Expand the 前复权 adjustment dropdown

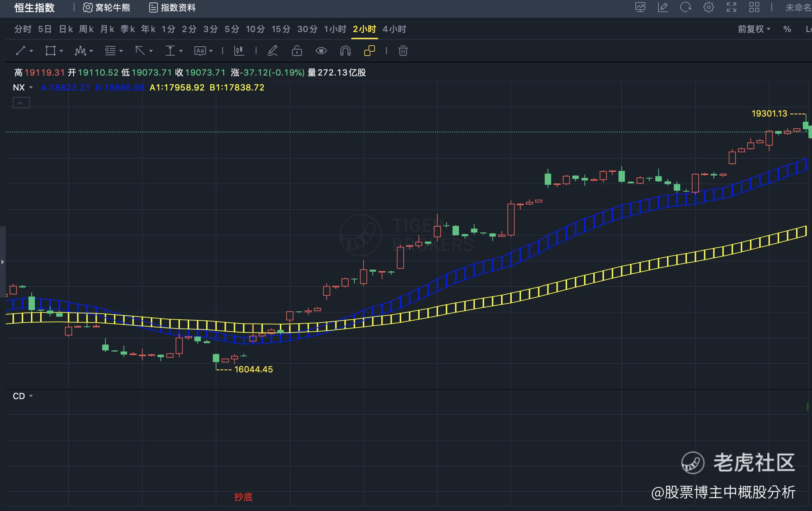click(x=754, y=29)
